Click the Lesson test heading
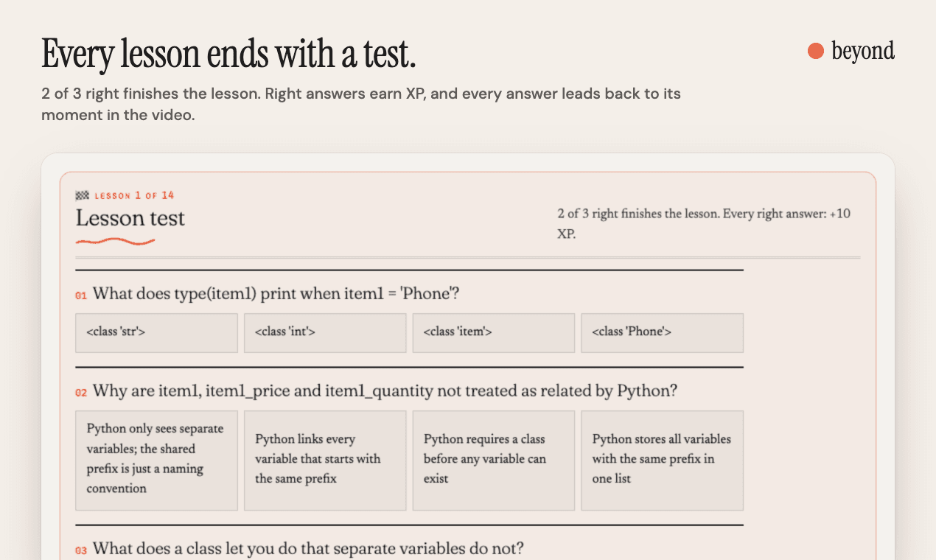Screen dimensions: 936x560 tap(130, 218)
